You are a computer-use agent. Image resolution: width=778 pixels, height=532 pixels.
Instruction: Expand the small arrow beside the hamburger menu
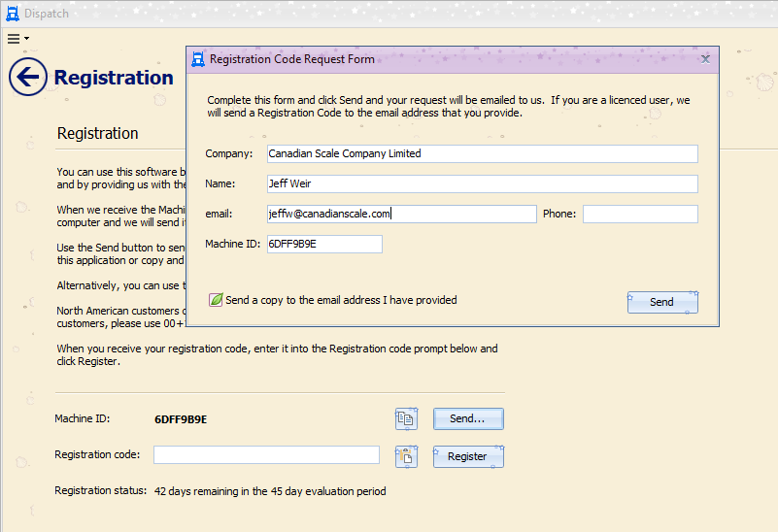click(x=27, y=39)
